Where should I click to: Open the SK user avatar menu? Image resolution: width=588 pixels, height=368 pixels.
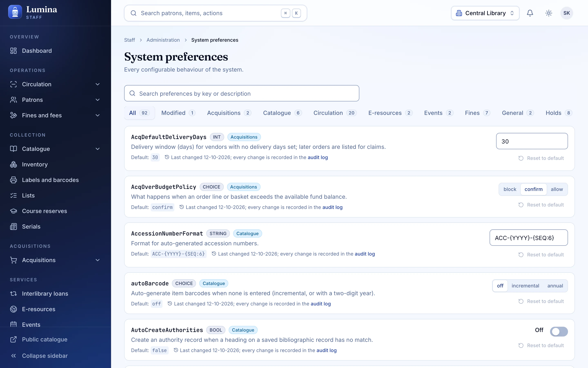[567, 13]
